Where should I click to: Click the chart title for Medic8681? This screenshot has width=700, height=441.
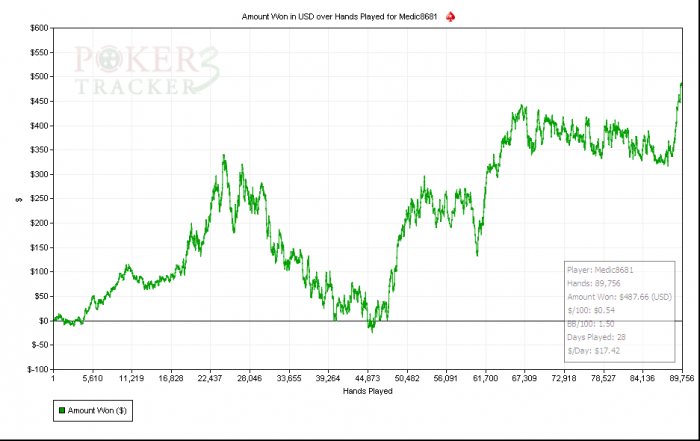(339, 17)
